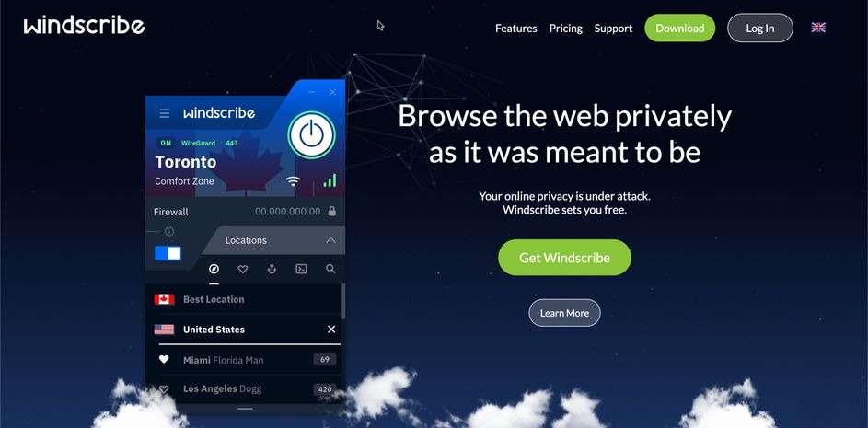The width and height of the screenshot is (868, 428).
Task: Select the compass all-locations tab icon
Action: 214,269
